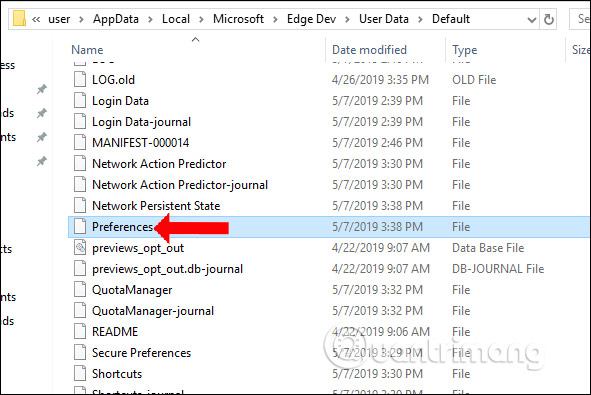This screenshot has height=395, width=591.
Task: Sort files by Name column
Action: [x=87, y=50]
